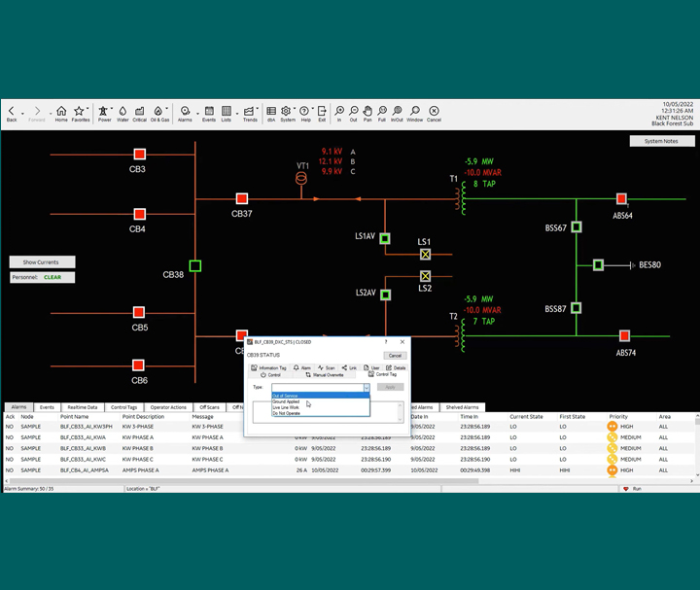Viewport: 700px width, 590px height.
Task: Collapse the Type dropdown arrow in dialog
Action: click(x=367, y=387)
